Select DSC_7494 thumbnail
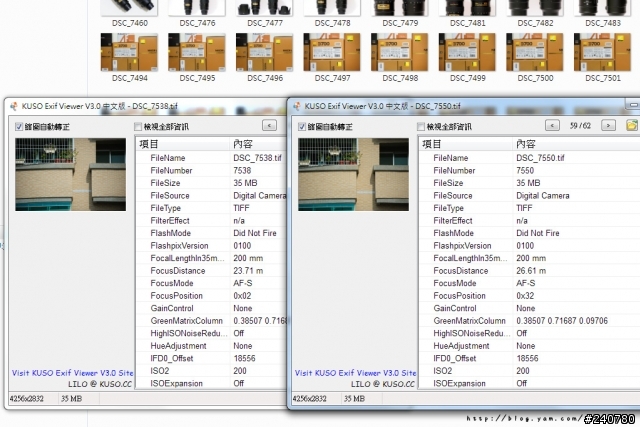Image resolution: width=640 pixels, height=427 pixels. (x=129, y=52)
